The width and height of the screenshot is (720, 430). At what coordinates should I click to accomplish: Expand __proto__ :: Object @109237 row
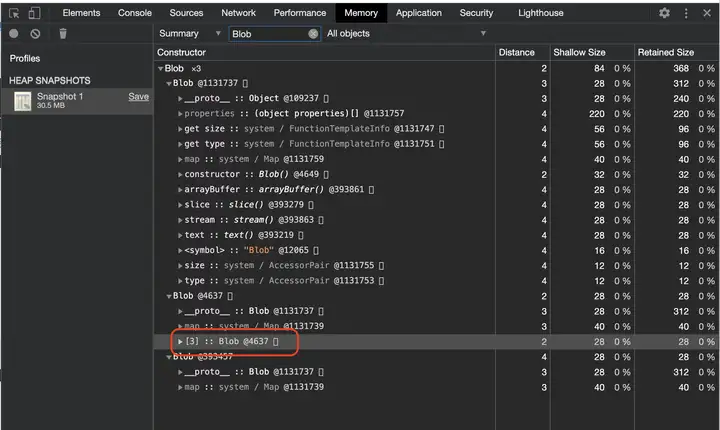[x=180, y=99]
